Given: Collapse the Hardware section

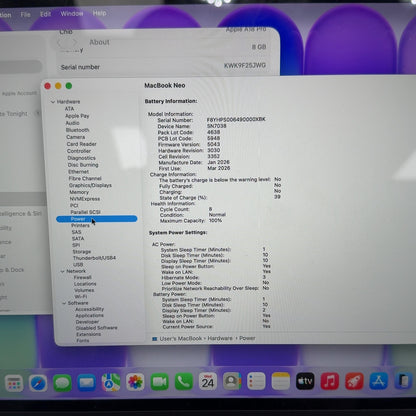Looking at the screenshot, I should tap(53, 102).
